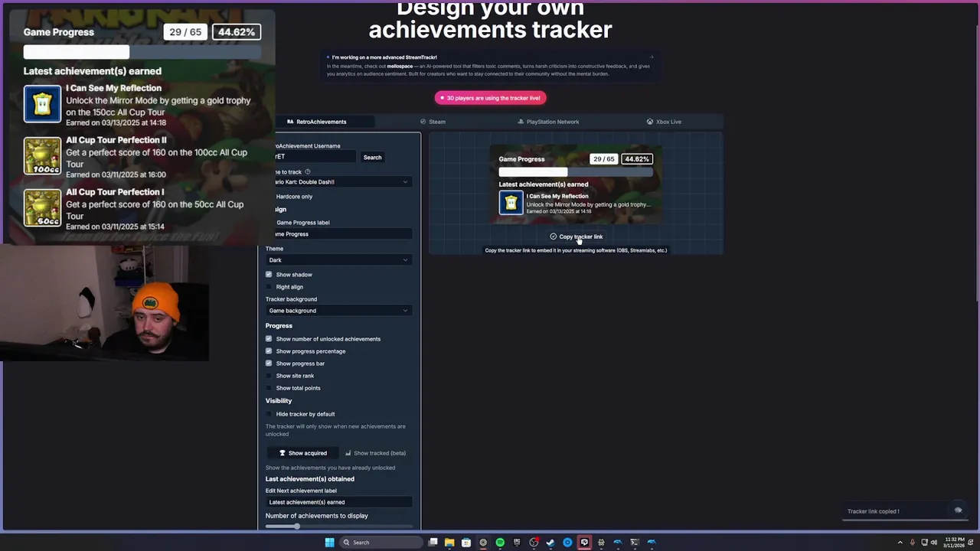This screenshot has height=551, width=980.
Task: Select the Show acquired tab
Action: [302, 453]
